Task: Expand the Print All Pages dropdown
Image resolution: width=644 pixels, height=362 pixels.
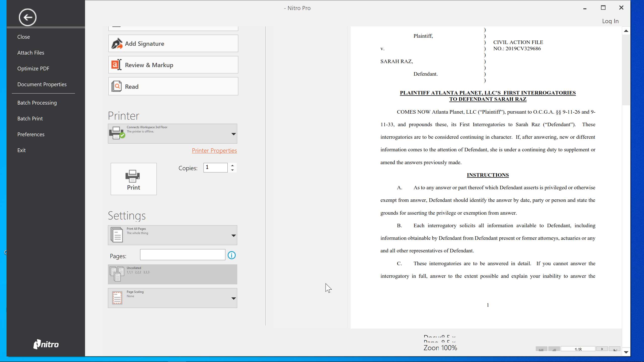Action: [233, 235]
